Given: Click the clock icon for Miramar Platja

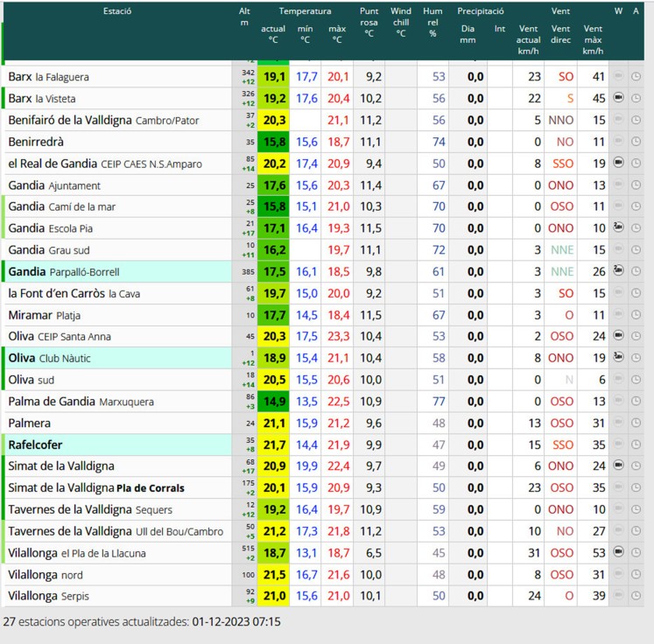Looking at the screenshot, I should click(x=636, y=315).
